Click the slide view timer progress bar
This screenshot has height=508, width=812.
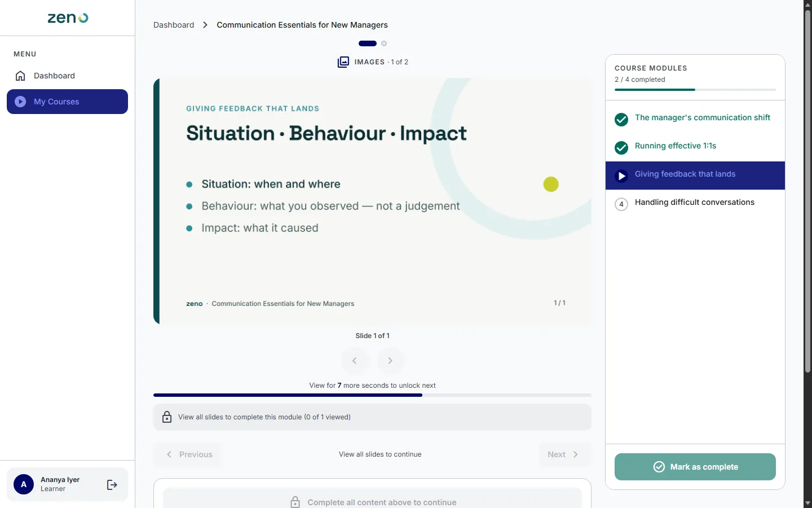[372, 395]
